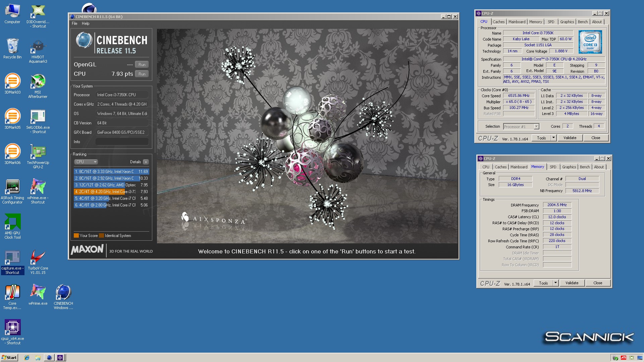Expand Tools dropdown arrow in top CPU-Z

click(x=553, y=138)
